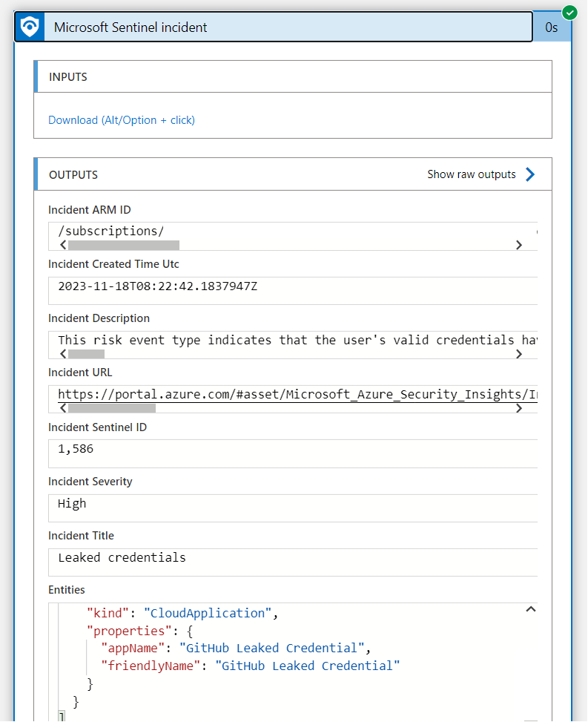Click Show raw outputs link

471,174
